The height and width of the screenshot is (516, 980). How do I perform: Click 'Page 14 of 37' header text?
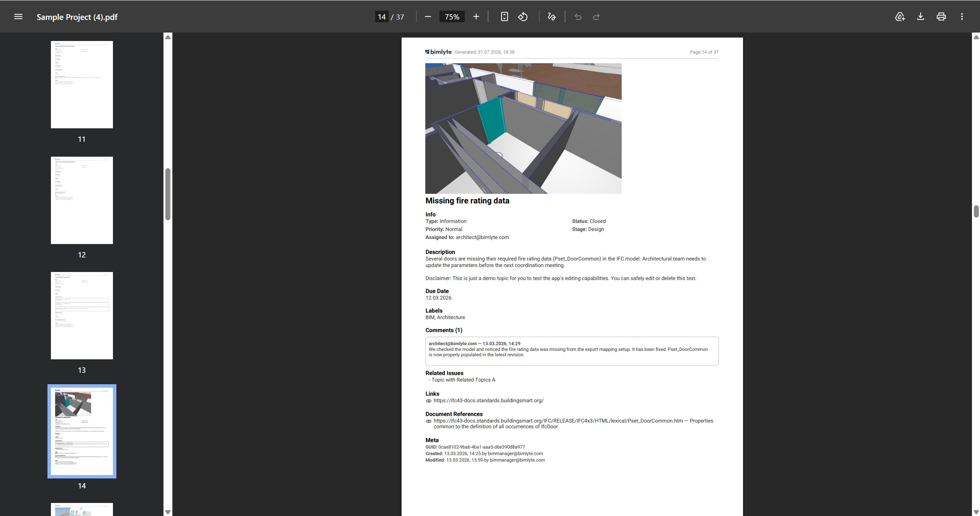(704, 52)
